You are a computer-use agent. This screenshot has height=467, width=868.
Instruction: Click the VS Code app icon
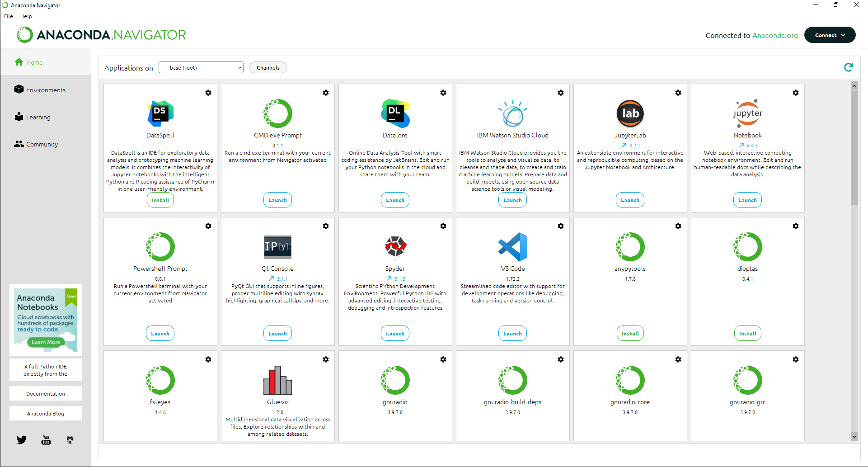(x=513, y=247)
